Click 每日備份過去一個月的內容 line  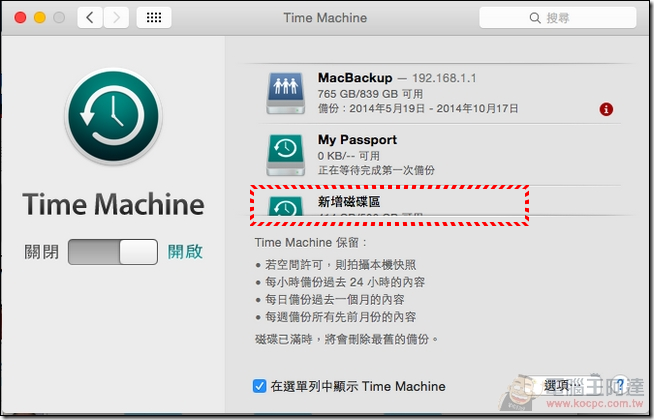coord(335,300)
